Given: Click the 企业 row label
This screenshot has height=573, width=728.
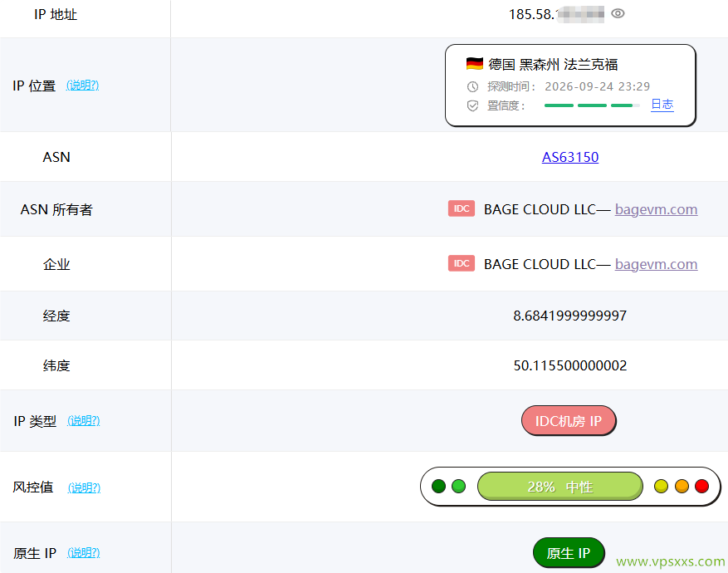Looking at the screenshot, I should (x=56, y=264).
